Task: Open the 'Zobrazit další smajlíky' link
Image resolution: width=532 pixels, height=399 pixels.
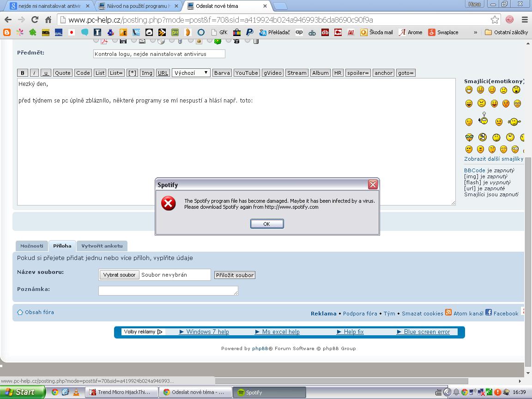Action: (x=494, y=159)
